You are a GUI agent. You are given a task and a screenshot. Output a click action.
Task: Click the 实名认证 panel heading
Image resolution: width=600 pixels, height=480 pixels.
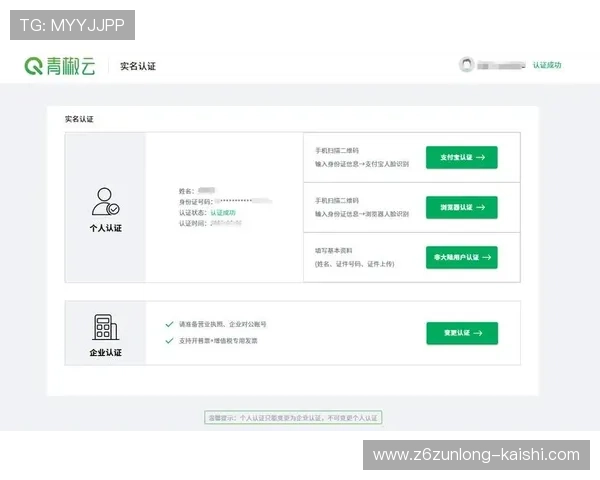coord(79,119)
